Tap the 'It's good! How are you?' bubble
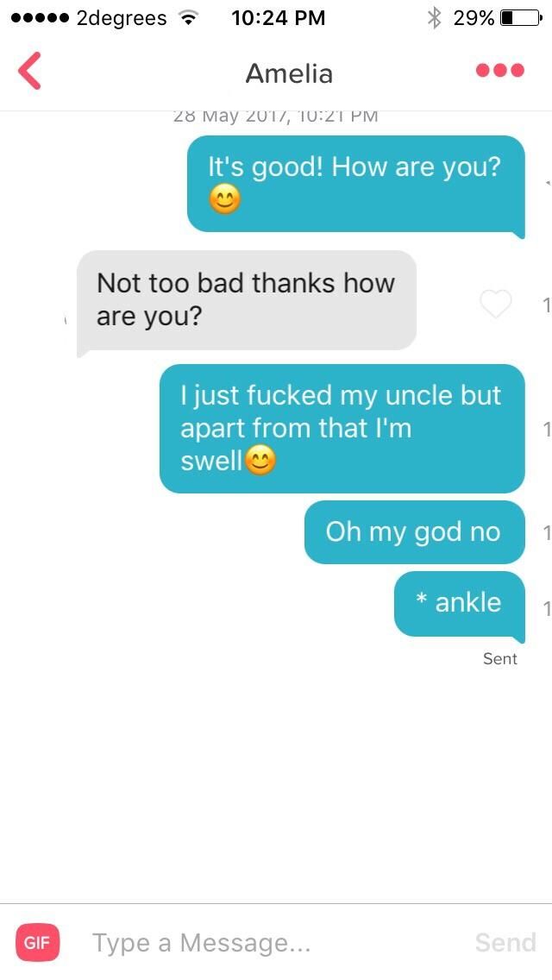Image resolution: width=552 pixels, height=980 pixels. point(355,185)
